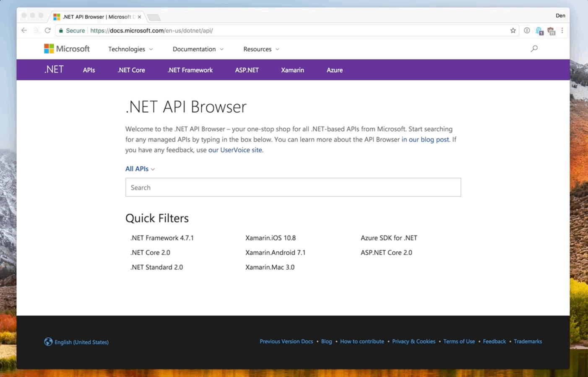Expand the Technologies dropdown

point(130,49)
